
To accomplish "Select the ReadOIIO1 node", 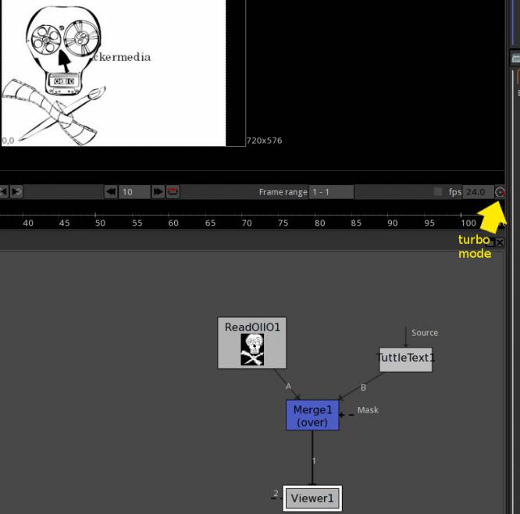I will (252, 343).
